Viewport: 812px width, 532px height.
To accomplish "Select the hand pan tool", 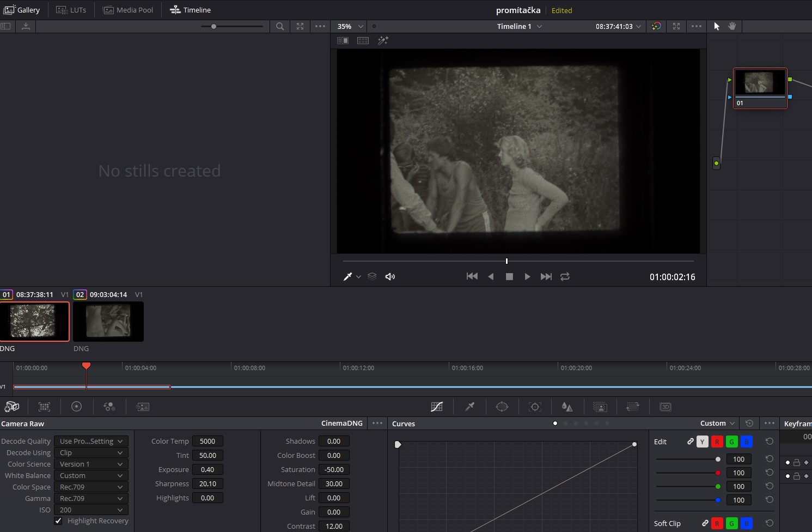I will 732,26.
